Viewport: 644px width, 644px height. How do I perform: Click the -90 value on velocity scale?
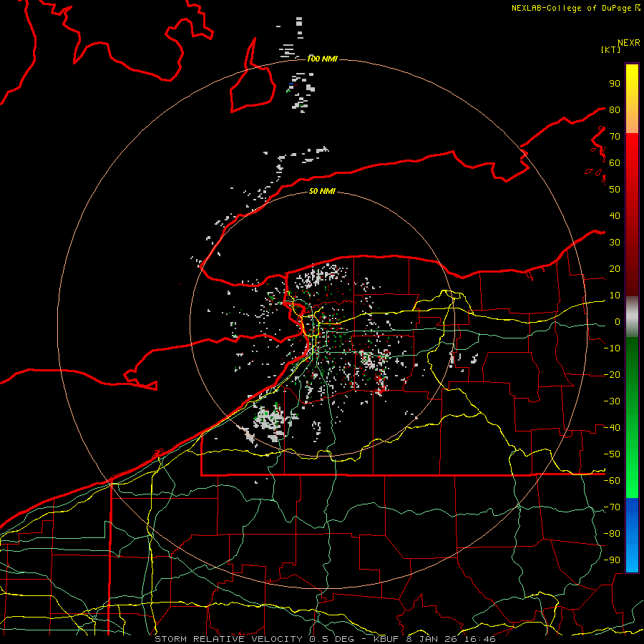612,560
